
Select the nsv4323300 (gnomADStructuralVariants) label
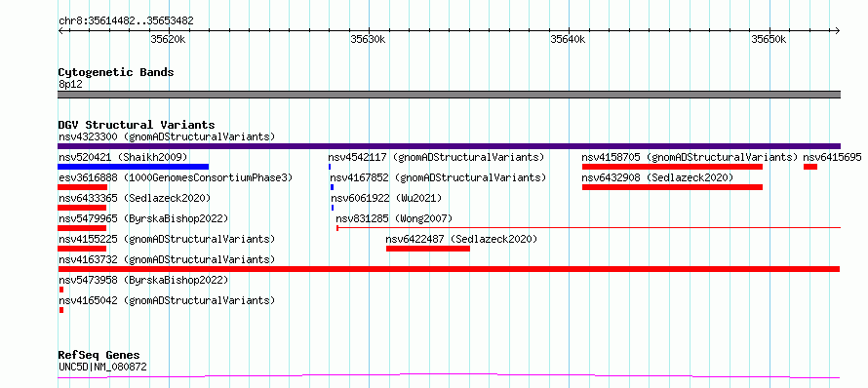click(167, 136)
